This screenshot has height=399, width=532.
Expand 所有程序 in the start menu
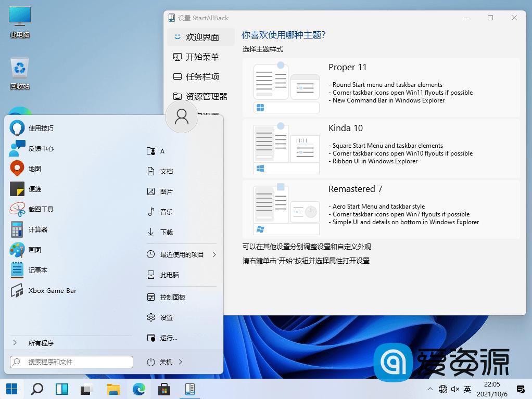point(41,343)
